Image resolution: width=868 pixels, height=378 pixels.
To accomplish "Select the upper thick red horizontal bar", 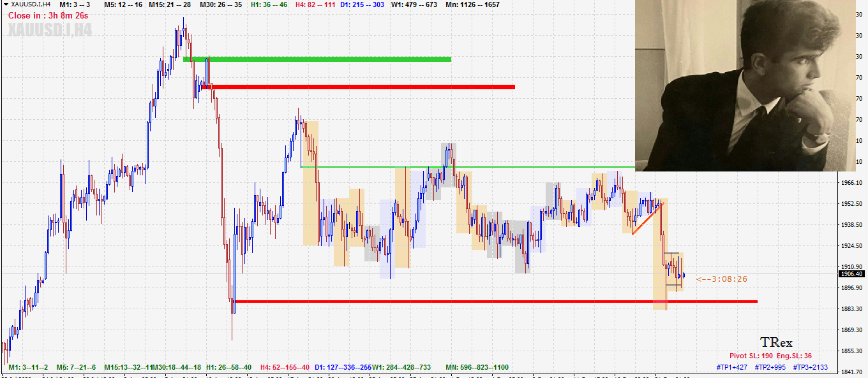I will 358,87.
